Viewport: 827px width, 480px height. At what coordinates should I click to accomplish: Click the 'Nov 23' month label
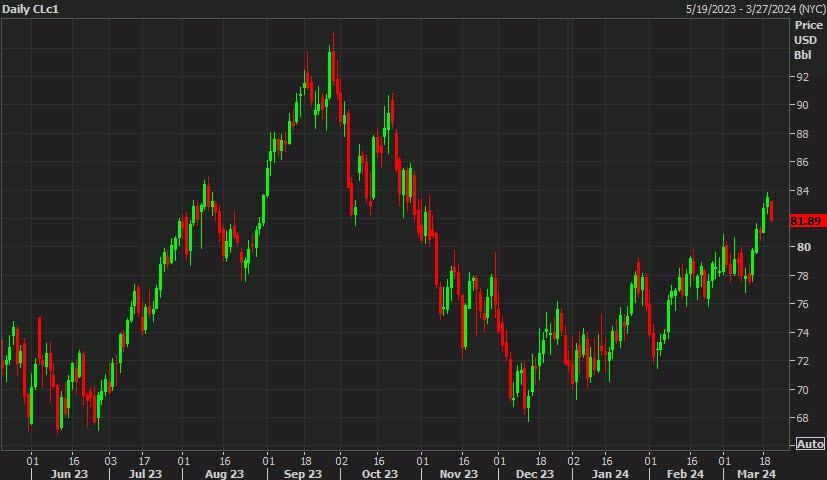(x=458, y=474)
